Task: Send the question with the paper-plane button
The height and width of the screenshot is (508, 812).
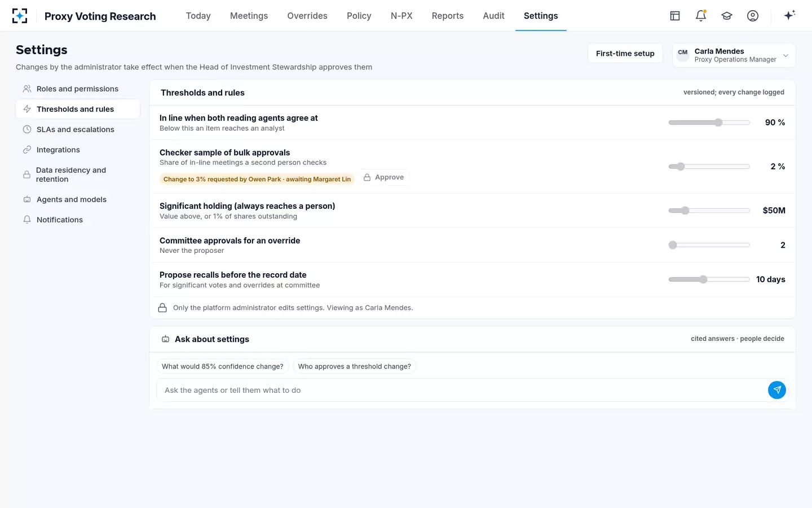Action: (777, 390)
